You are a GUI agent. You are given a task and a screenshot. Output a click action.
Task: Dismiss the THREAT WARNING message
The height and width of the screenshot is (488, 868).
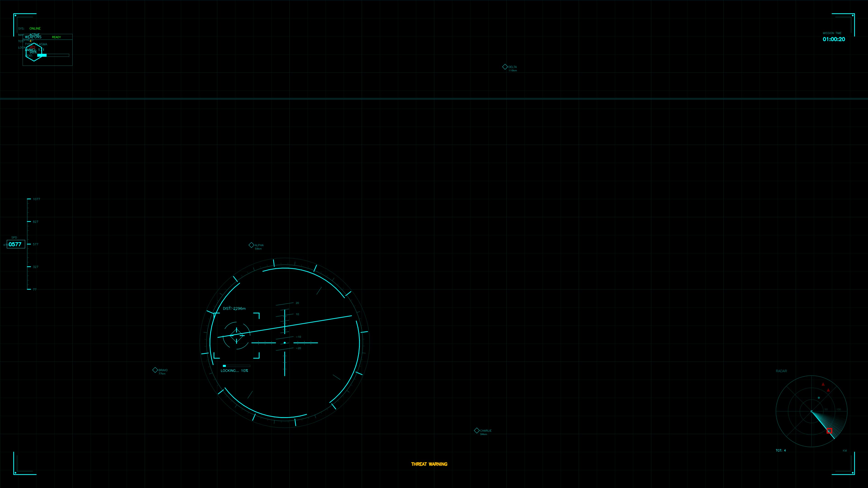coord(429,464)
